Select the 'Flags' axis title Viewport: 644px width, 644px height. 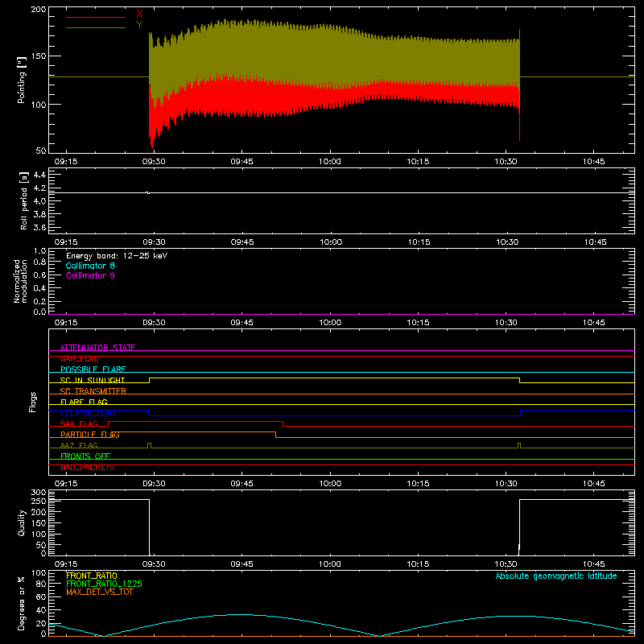(x=32, y=402)
